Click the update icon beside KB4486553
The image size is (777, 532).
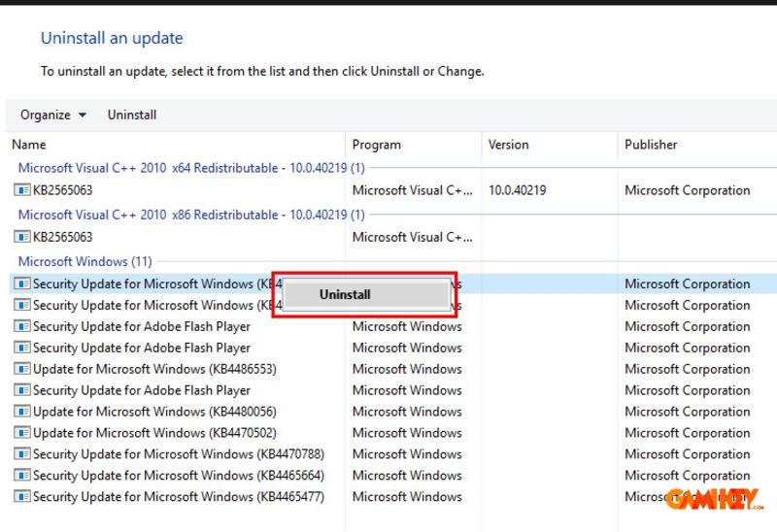(x=21, y=369)
